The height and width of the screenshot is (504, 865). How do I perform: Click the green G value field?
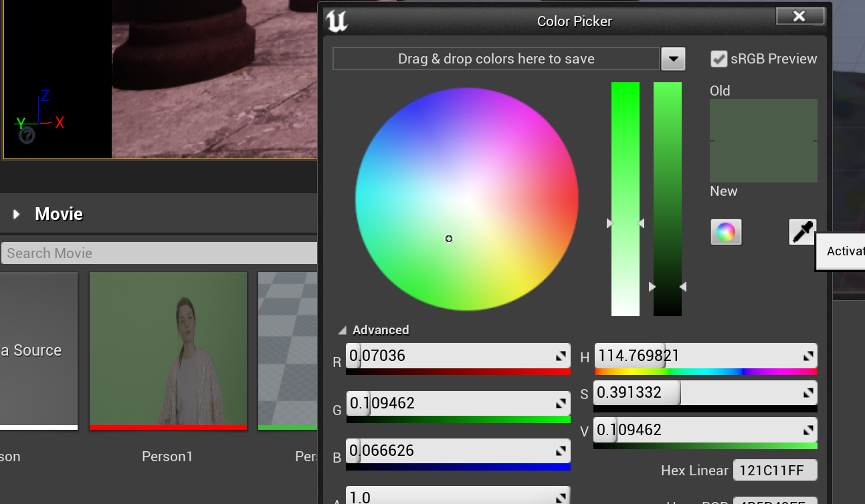(458, 404)
